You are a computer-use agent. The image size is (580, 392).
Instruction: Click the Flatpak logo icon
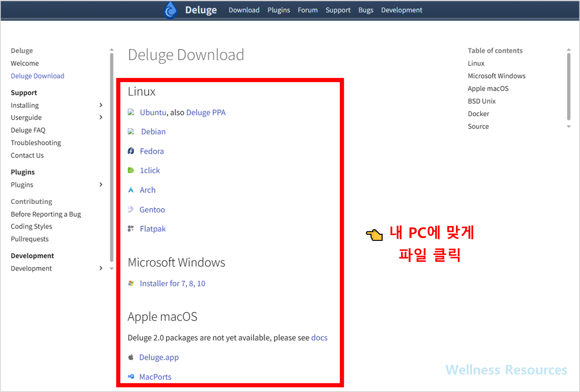[x=131, y=228]
